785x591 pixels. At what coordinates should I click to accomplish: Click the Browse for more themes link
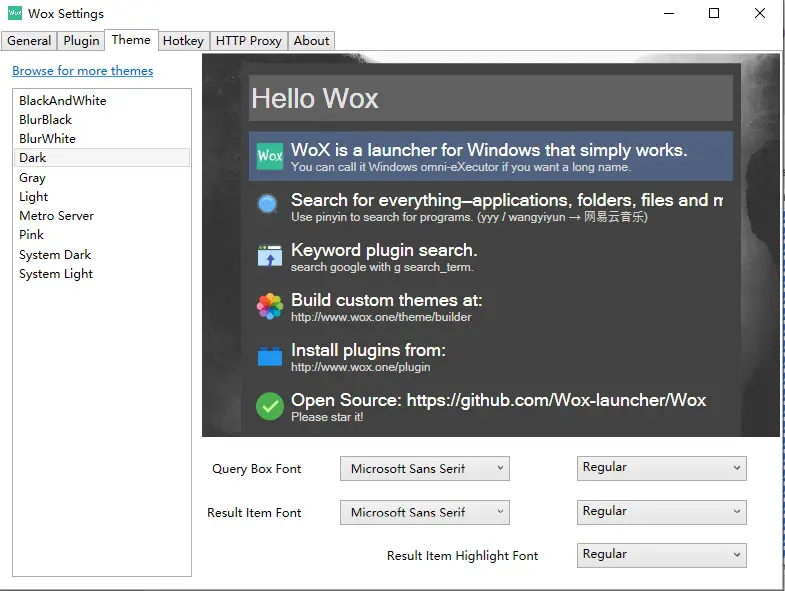(83, 71)
